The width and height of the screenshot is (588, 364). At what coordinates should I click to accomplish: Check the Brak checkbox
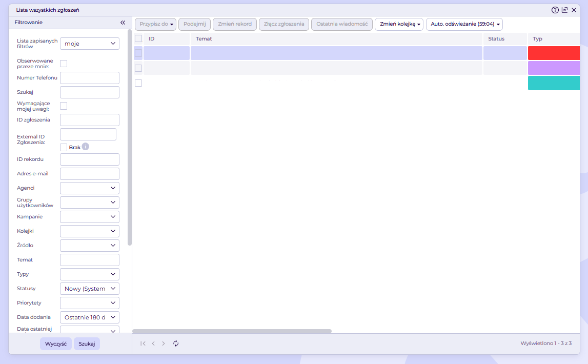(64, 147)
